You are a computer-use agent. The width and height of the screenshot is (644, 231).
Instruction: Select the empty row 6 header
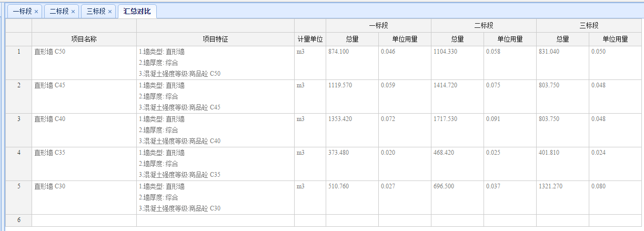tap(19, 220)
